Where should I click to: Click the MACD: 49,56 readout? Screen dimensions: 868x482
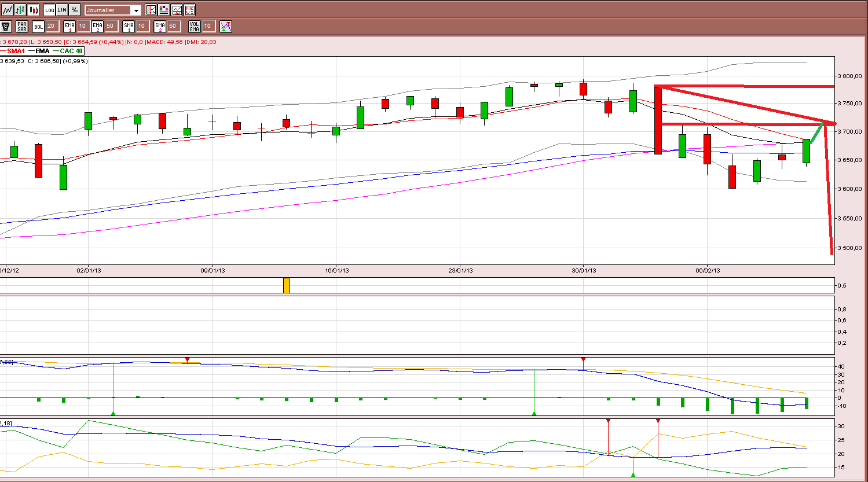(x=164, y=42)
